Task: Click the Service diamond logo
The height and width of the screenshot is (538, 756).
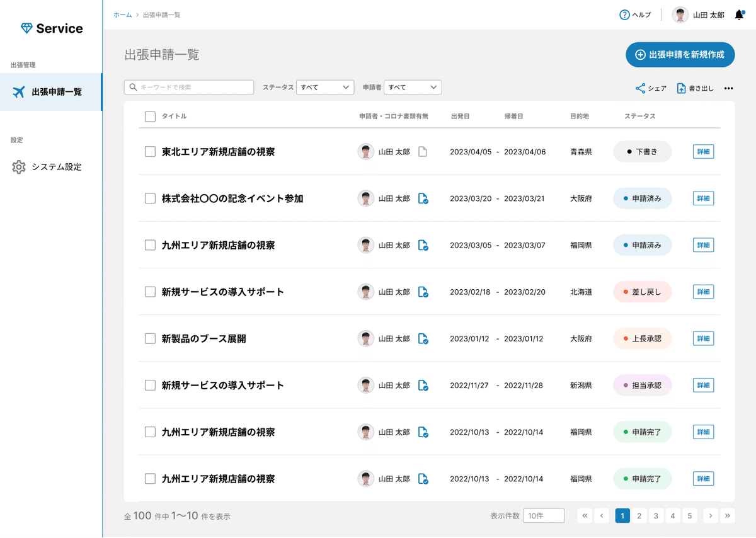Action: coord(26,28)
